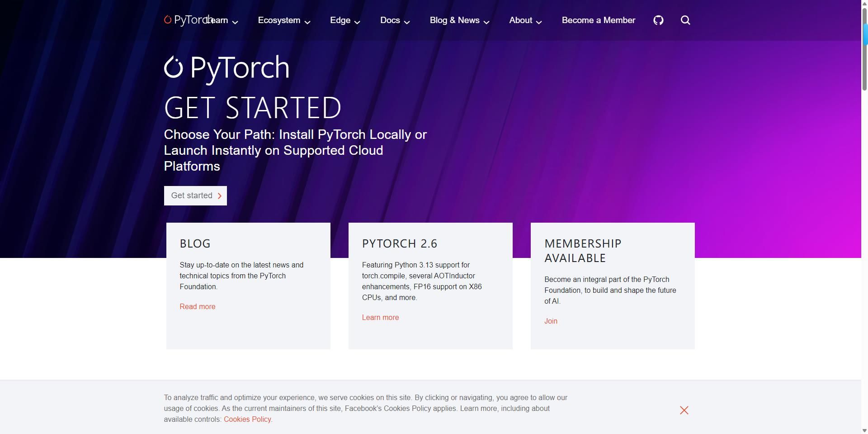Click the Join membership link
The image size is (868, 434).
[551, 321]
